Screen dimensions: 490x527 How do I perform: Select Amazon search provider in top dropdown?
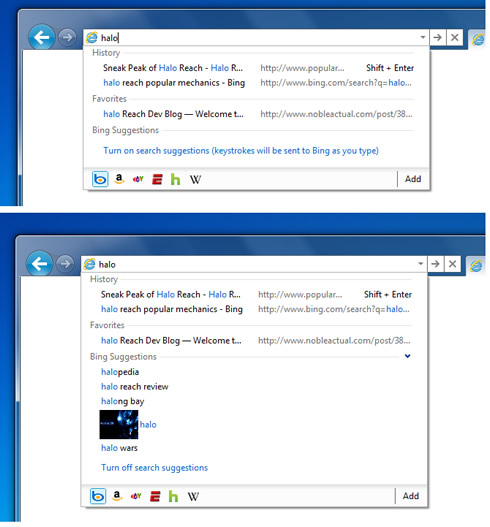pos(119,179)
